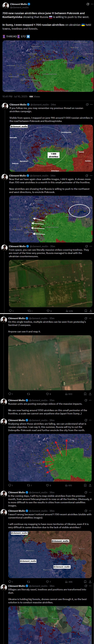Open more options on 'Analysing where those airstrikes' tweet
The image size is (94, 644).
tap(91, 420)
